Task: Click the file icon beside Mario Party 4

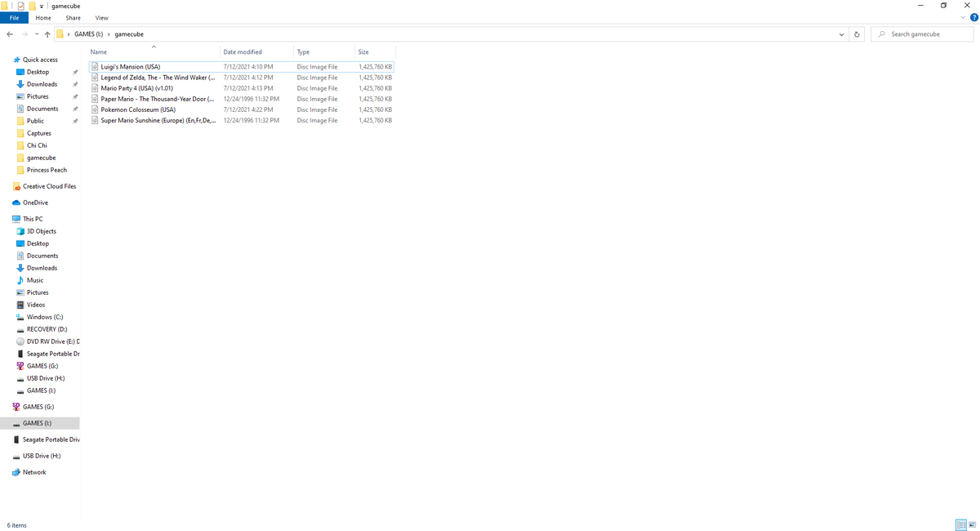Action: click(x=95, y=88)
